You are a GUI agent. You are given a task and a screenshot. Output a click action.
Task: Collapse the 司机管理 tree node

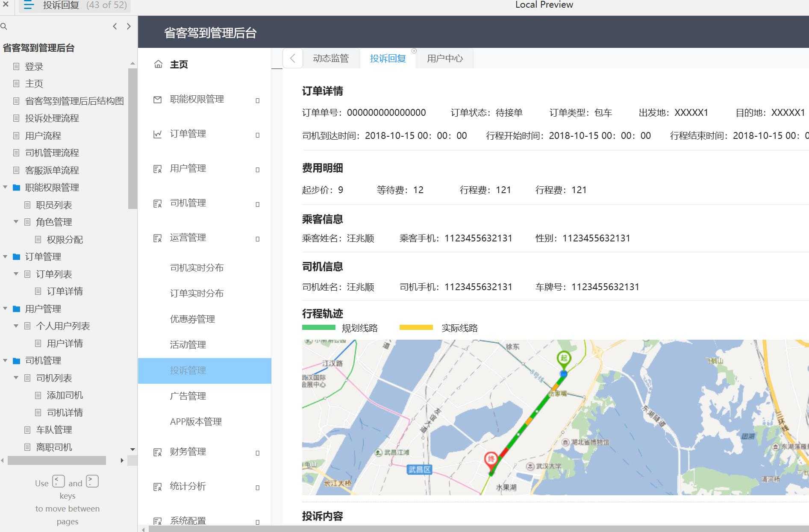(x=6, y=360)
